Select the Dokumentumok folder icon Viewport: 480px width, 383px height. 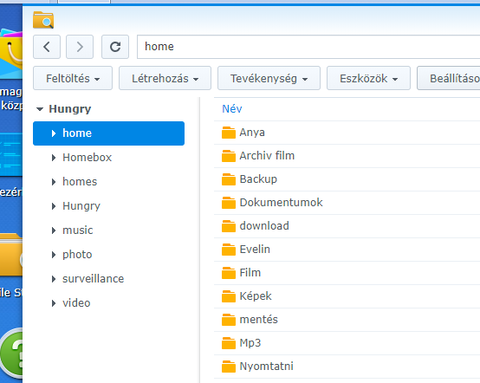click(x=229, y=202)
